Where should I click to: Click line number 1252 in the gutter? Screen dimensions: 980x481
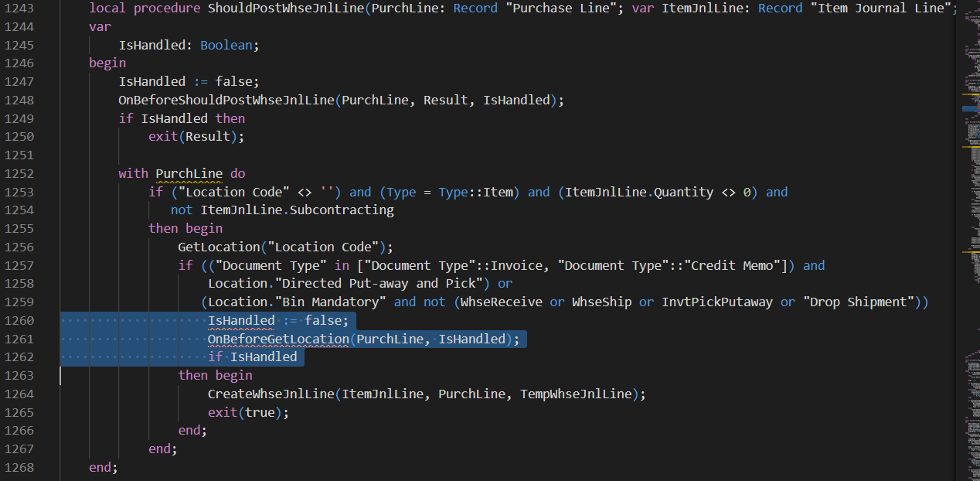coord(19,173)
